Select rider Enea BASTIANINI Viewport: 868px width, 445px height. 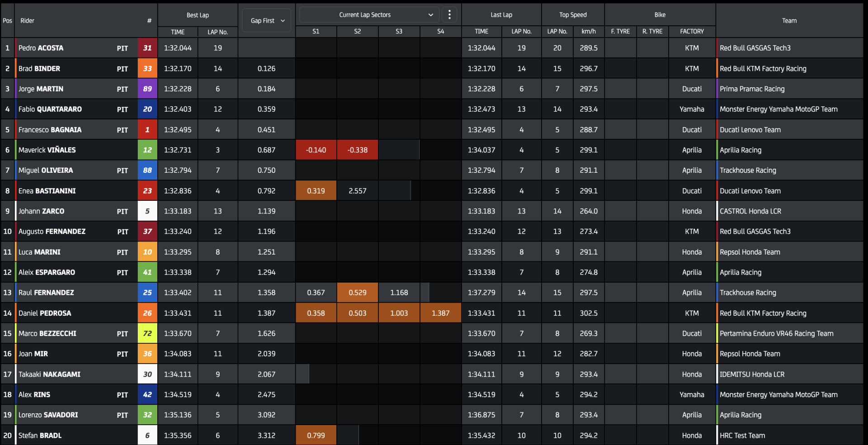pos(47,191)
